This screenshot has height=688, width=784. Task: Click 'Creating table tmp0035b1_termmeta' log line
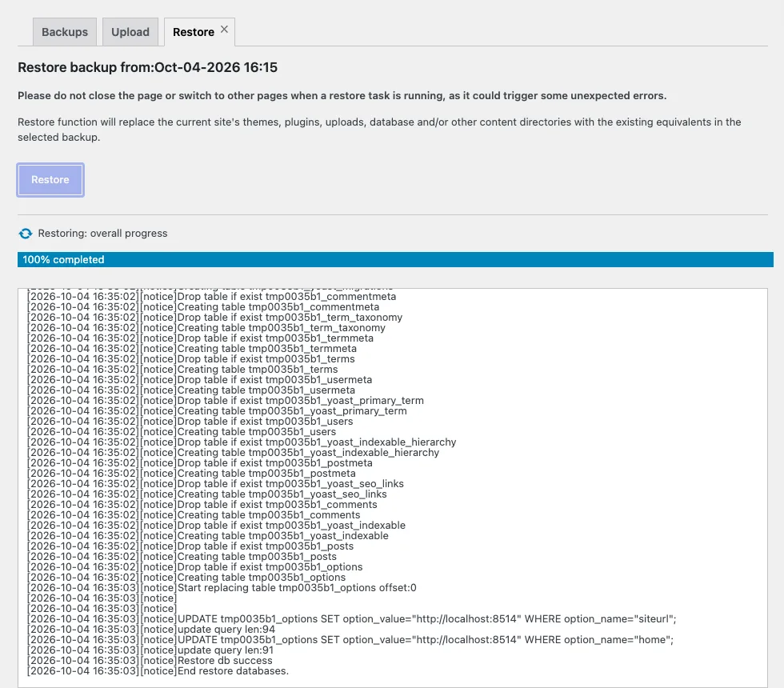[192, 349]
